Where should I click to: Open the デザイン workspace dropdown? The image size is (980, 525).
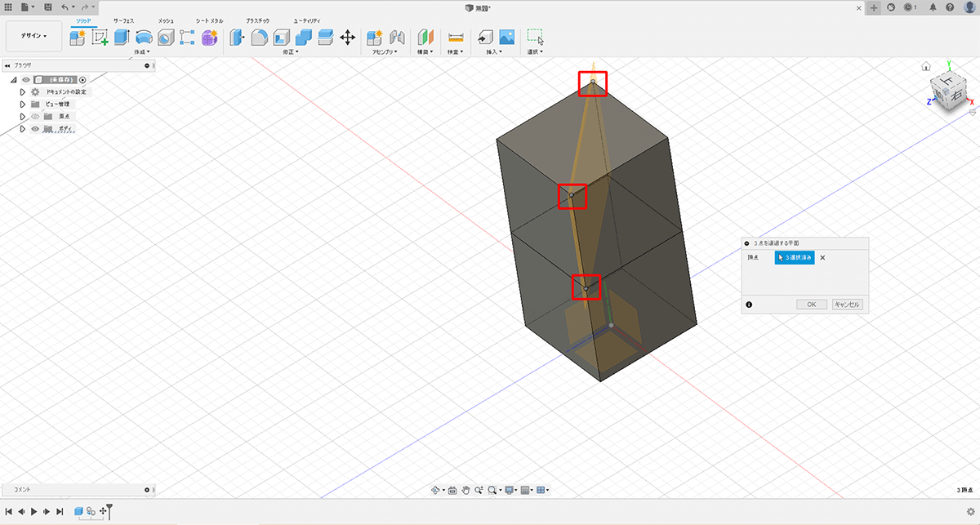pos(33,36)
